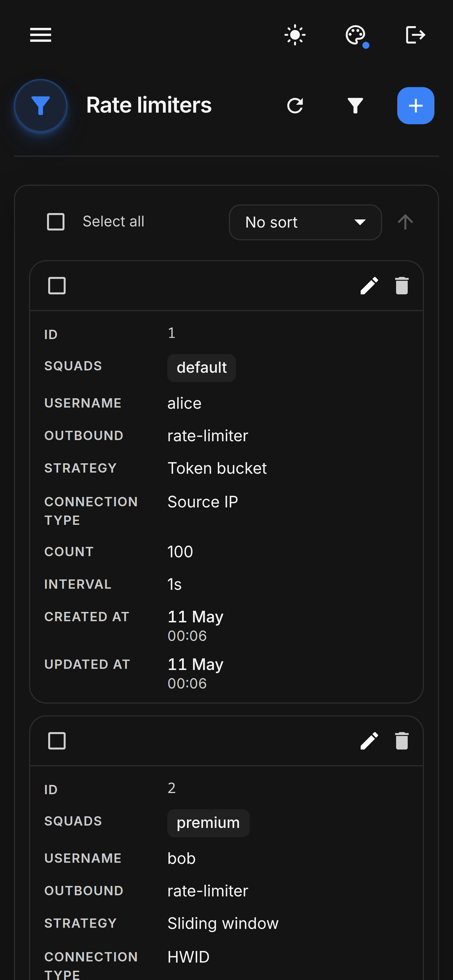The width and height of the screenshot is (453, 980).
Task: Delete rate limiter with ID 1
Action: pyautogui.click(x=402, y=286)
